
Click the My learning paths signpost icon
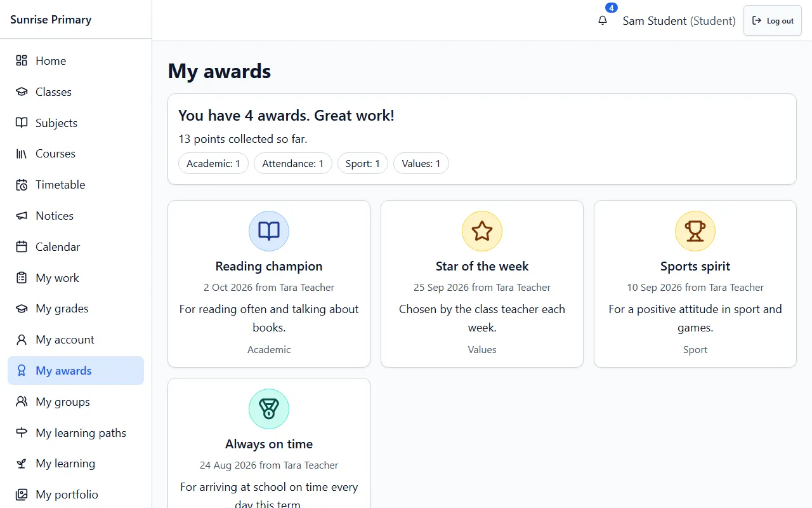pyautogui.click(x=22, y=433)
